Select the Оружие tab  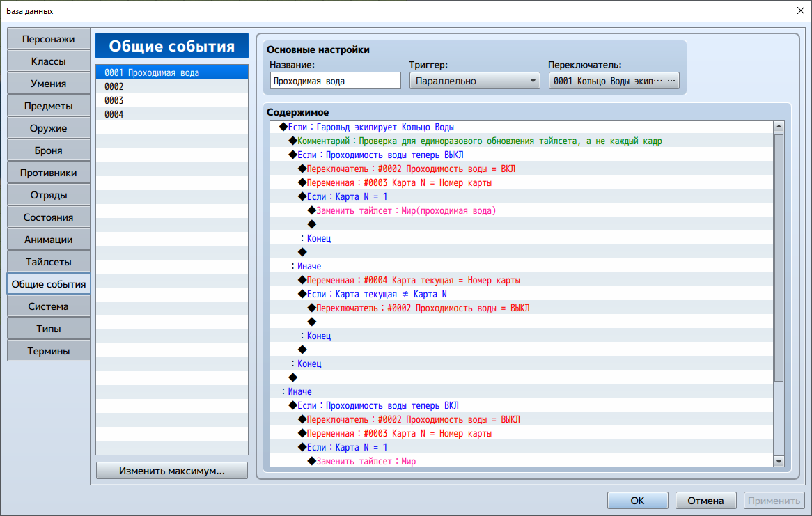click(48, 129)
